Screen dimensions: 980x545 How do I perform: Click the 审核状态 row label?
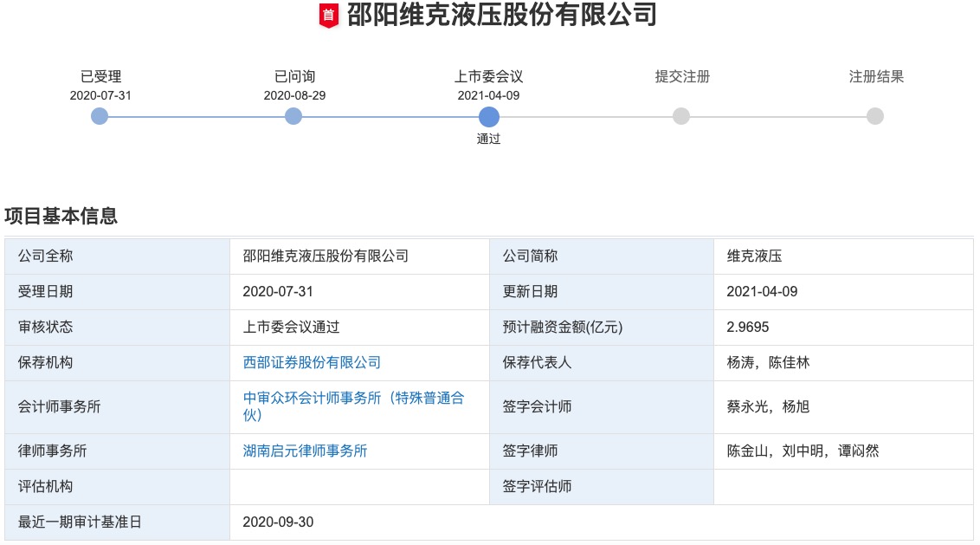[x=46, y=328]
